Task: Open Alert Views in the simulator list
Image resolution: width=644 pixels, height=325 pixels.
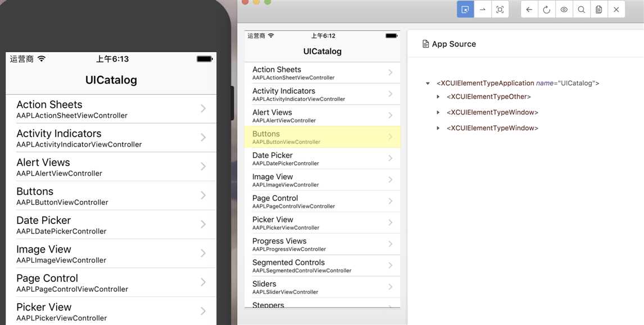Action: tap(111, 167)
